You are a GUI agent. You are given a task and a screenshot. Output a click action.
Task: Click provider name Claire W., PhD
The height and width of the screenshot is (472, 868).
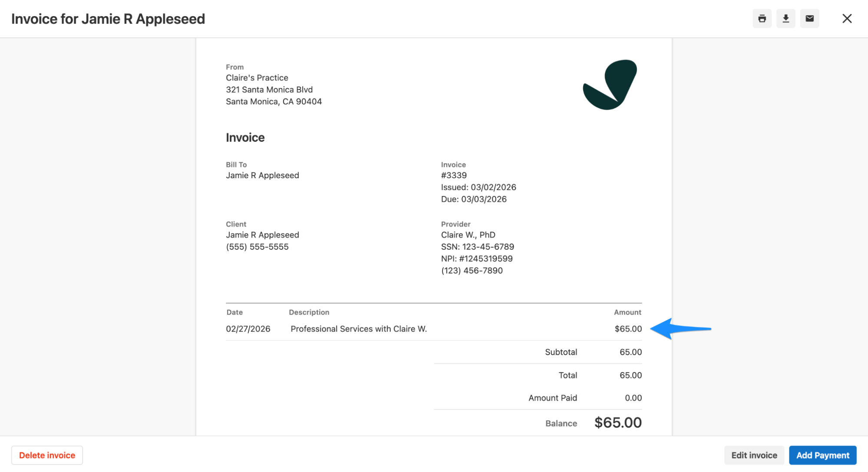[x=468, y=235]
